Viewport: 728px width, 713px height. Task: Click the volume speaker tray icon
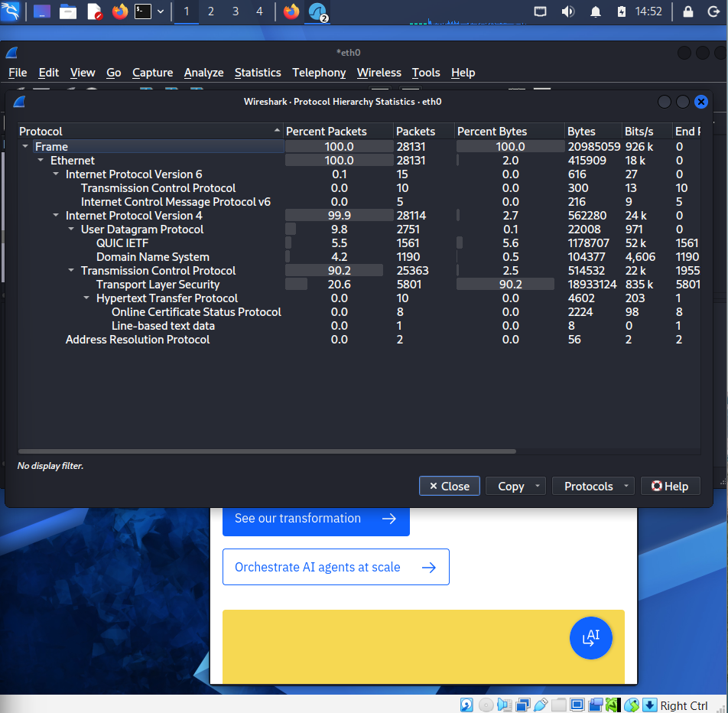click(568, 11)
